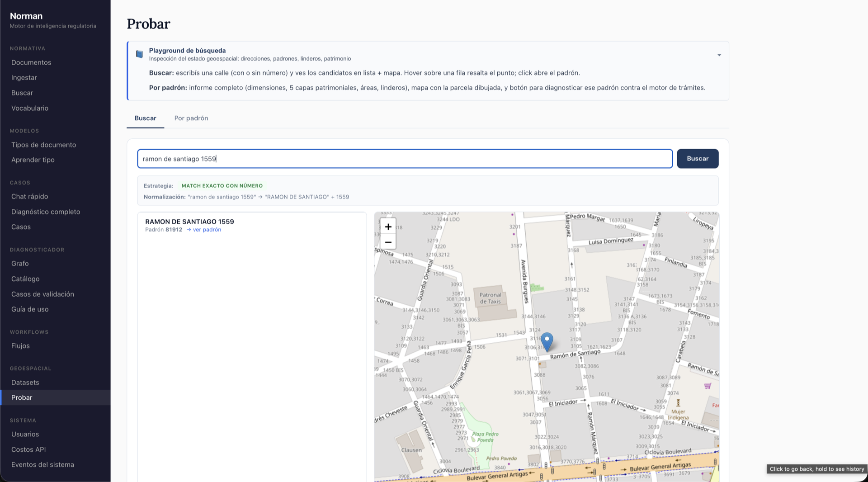Click the blue map location pin
The width and height of the screenshot is (868, 482).
point(547,342)
